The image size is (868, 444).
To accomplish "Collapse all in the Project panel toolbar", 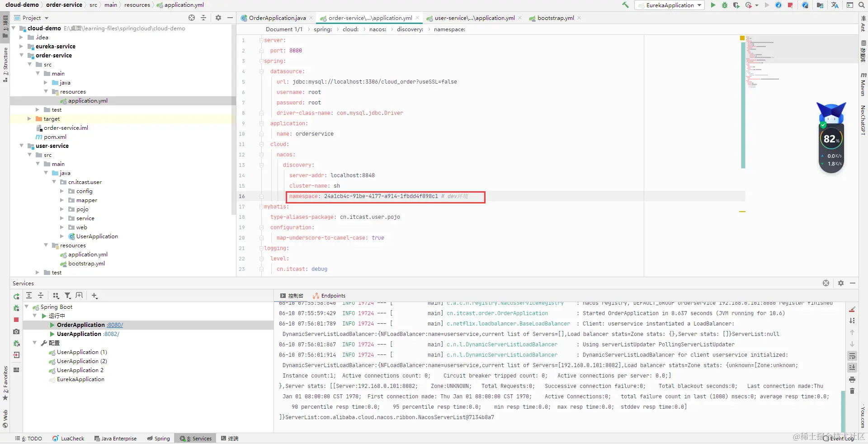I will coord(203,18).
